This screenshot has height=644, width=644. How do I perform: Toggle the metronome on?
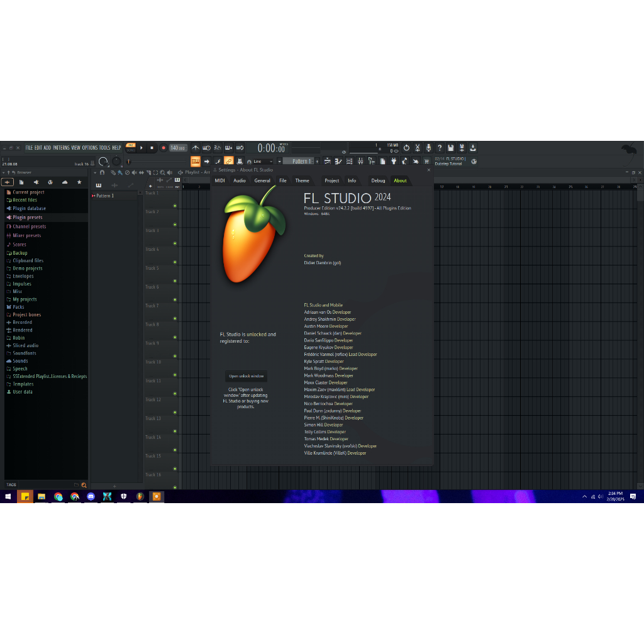click(x=196, y=147)
